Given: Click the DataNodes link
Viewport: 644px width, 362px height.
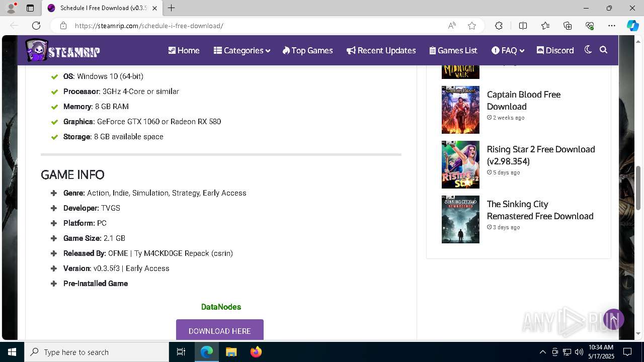Looking at the screenshot, I should click(x=221, y=307).
